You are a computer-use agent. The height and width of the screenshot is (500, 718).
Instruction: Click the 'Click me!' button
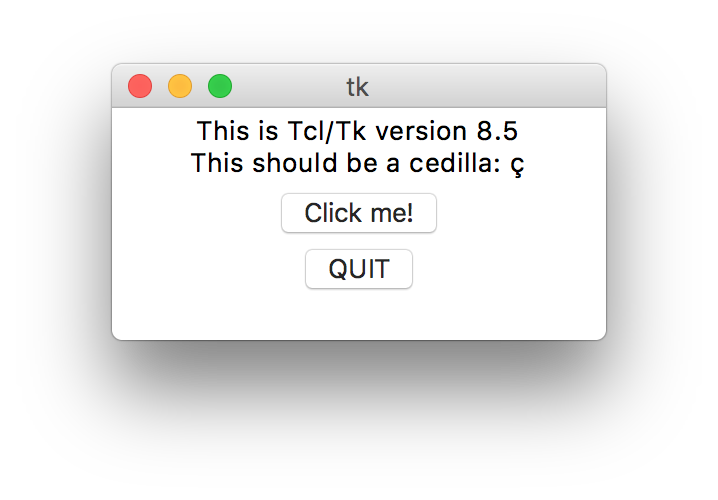pos(359,213)
